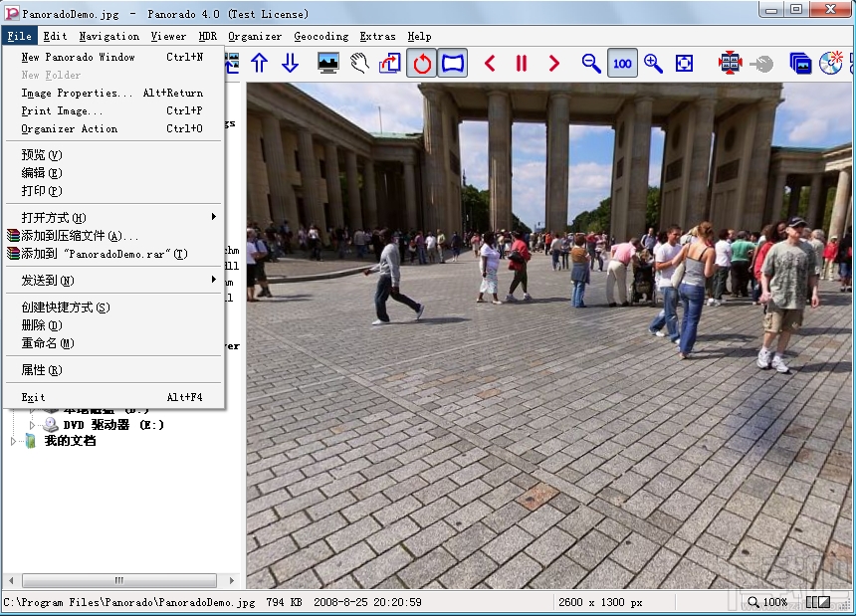Click the monitor fullscreen view icon
856x616 pixels.
pos(328,64)
